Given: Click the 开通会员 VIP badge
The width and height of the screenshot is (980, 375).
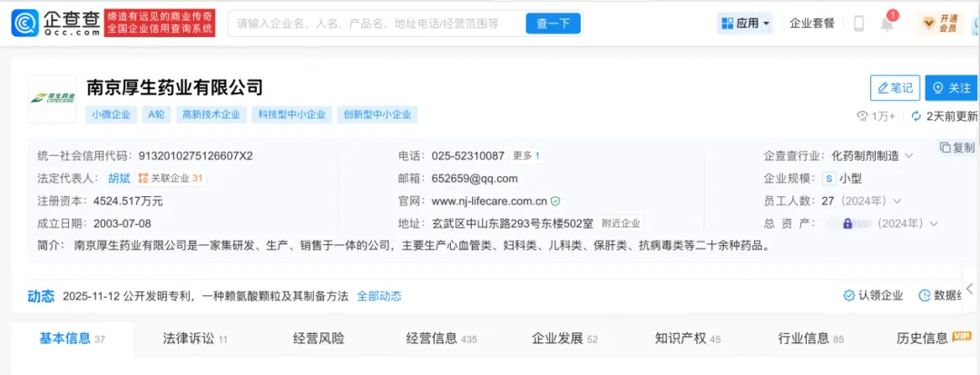Looking at the screenshot, I should click(939, 24).
